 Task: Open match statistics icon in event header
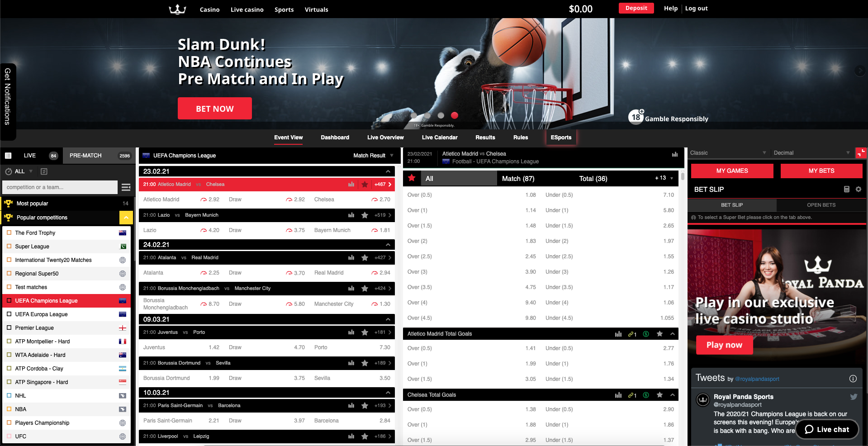[674, 154]
